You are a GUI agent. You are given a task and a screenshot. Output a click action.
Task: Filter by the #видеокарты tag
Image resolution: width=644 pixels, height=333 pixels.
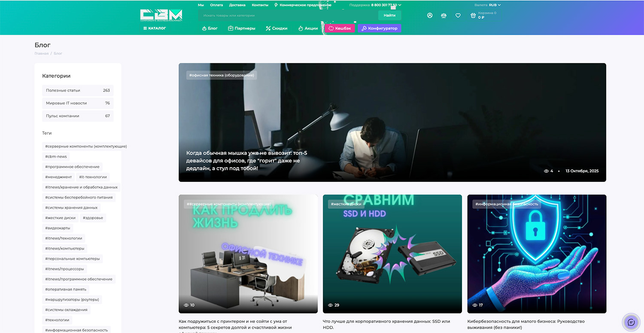pos(58,228)
